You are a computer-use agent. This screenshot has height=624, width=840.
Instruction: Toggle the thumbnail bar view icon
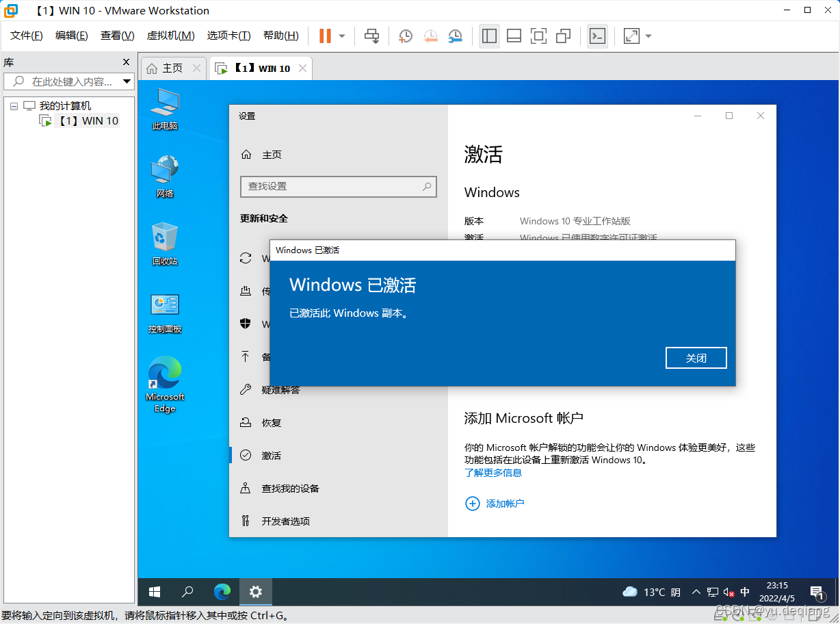pyautogui.click(x=514, y=36)
